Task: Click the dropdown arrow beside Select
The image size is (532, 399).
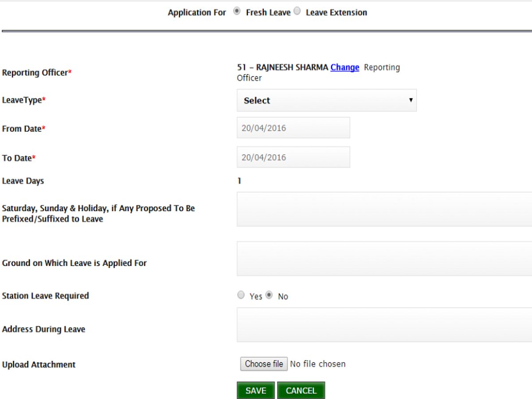Action: tap(411, 100)
